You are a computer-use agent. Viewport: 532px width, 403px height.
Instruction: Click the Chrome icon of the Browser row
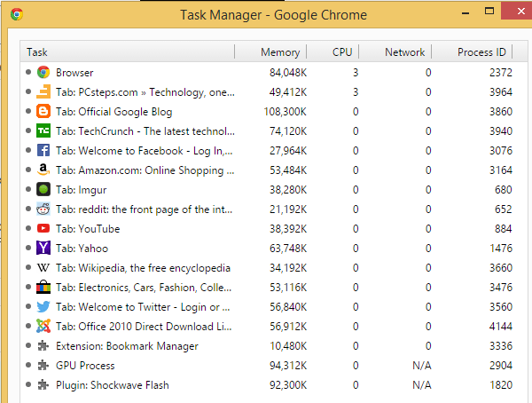(43, 73)
